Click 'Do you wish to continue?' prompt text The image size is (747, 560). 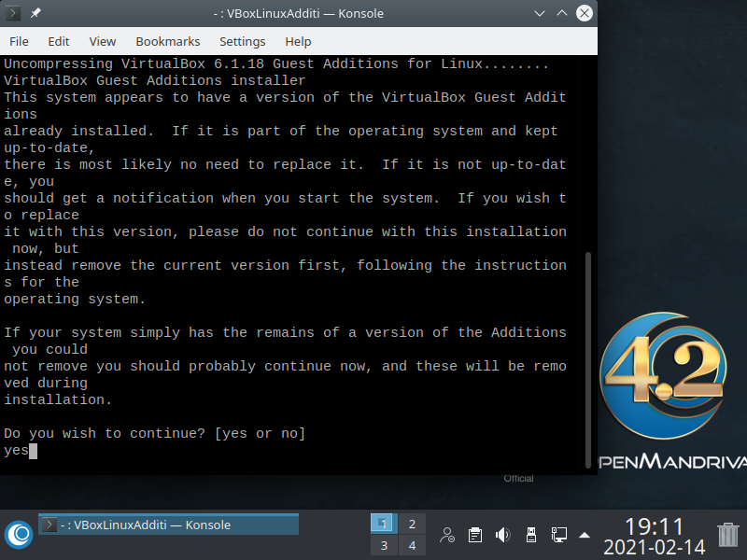(x=105, y=433)
